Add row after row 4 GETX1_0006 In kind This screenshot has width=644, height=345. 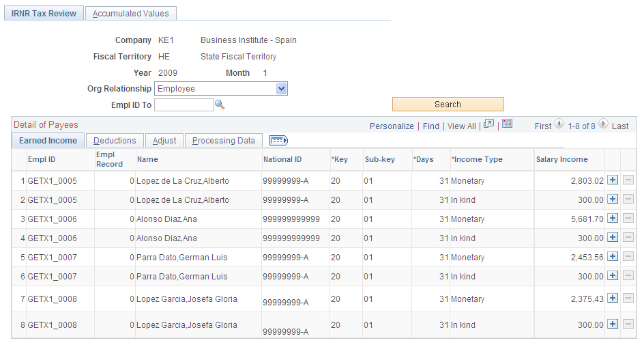(x=613, y=237)
